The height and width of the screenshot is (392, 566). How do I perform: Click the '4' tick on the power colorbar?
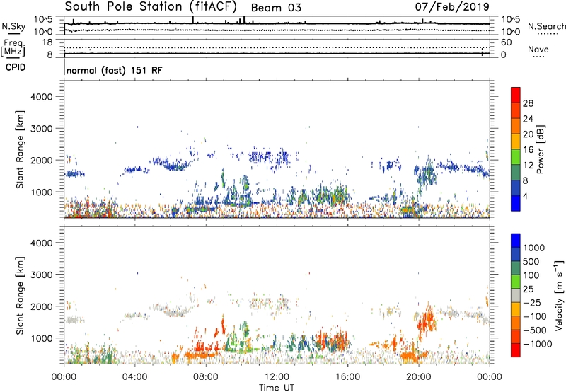(x=525, y=197)
